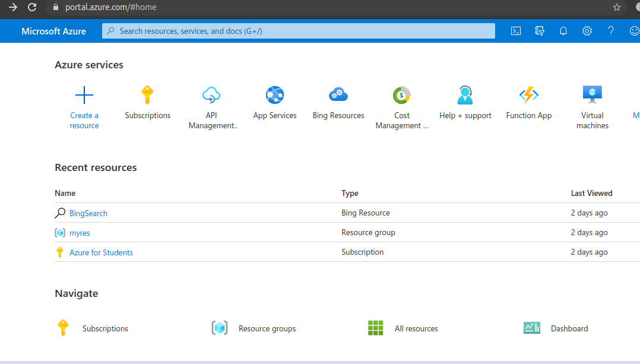Open Help + support icon
Screen dimensions: 640x364
465,95
